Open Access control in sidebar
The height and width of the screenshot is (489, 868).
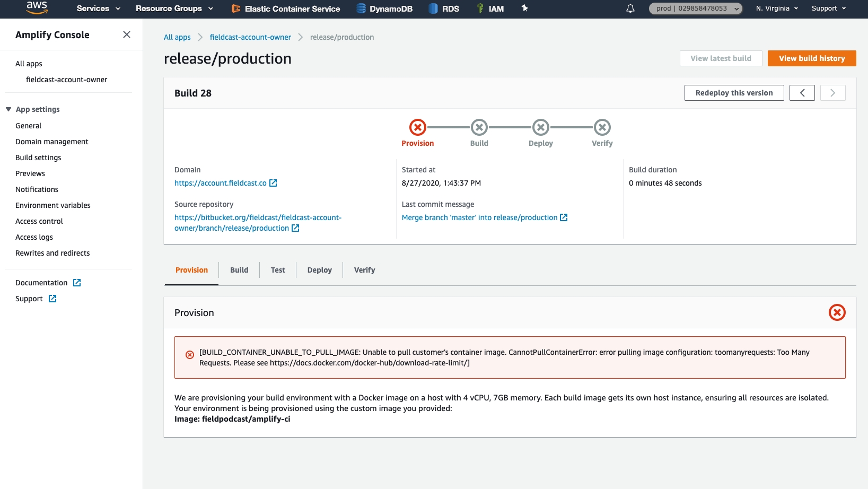[x=39, y=221]
